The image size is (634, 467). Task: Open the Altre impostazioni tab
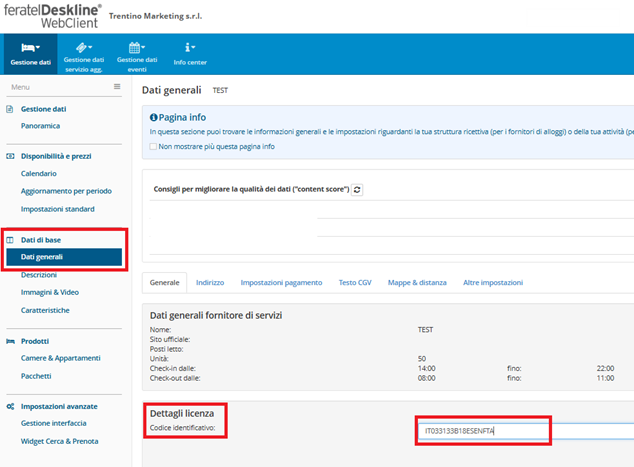point(493,283)
